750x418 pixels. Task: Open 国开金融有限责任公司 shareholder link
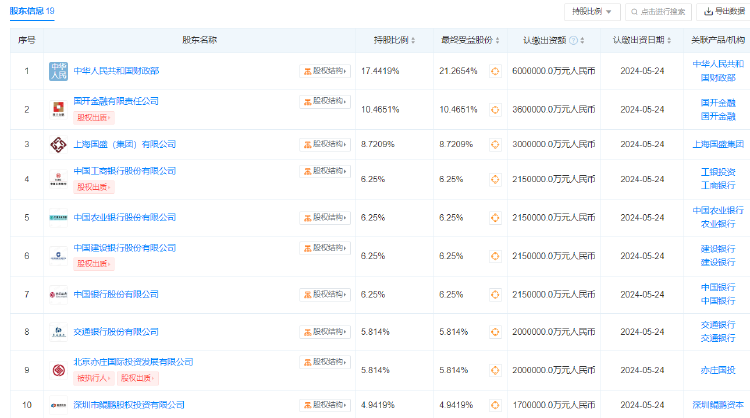[116, 101]
